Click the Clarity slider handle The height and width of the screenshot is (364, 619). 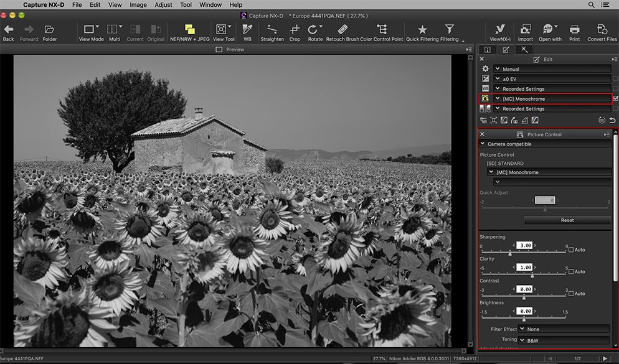tap(532, 276)
